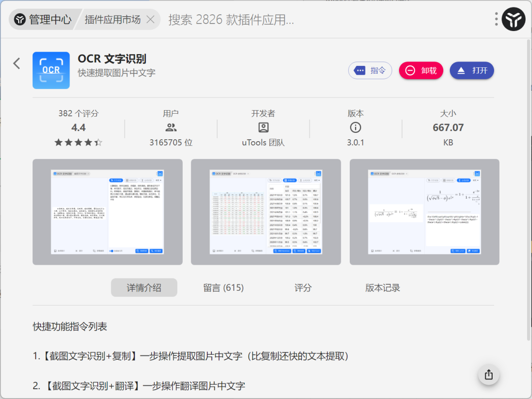Image resolution: width=532 pixels, height=399 pixels.
Task: Click the 667.07 size value
Action: click(x=448, y=127)
